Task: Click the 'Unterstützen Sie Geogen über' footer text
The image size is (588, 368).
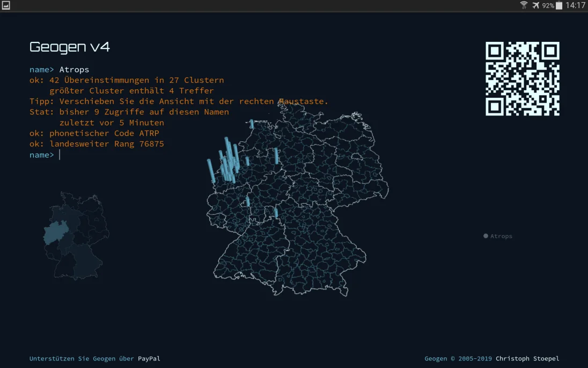Action: 82,359
